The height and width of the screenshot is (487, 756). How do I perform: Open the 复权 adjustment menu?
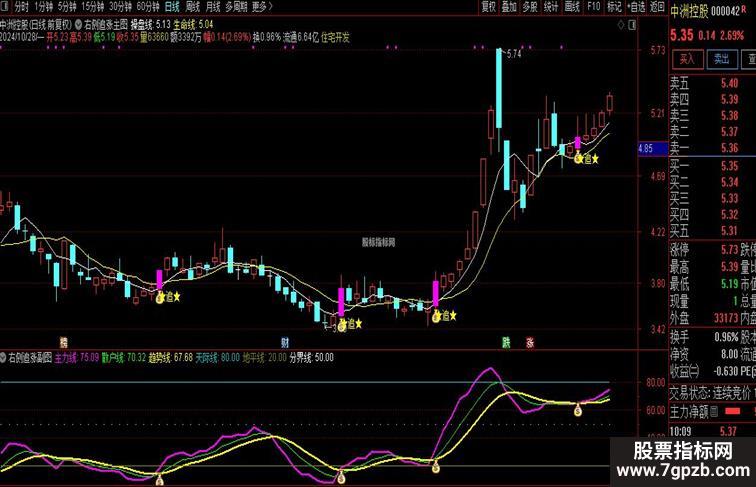(x=488, y=7)
